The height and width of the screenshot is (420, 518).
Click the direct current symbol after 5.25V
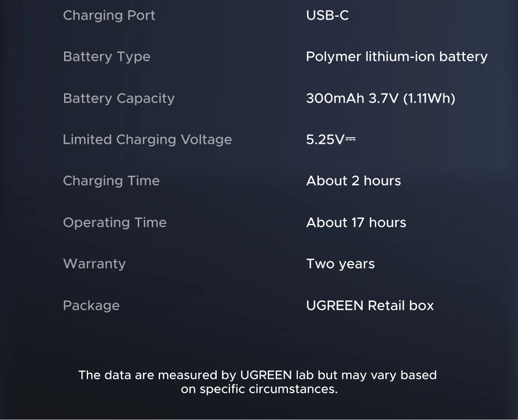coord(350,139)
